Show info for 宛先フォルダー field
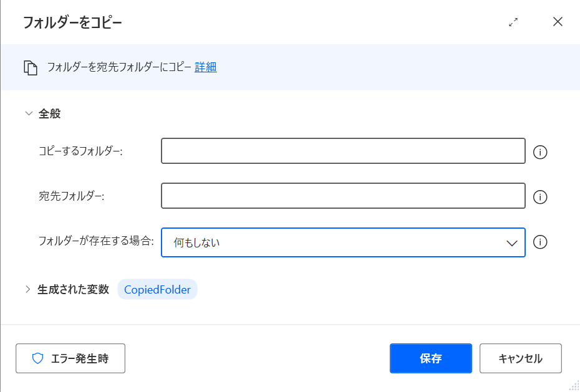This screenshot has width=580, height=392. click(x=540, y=197)
